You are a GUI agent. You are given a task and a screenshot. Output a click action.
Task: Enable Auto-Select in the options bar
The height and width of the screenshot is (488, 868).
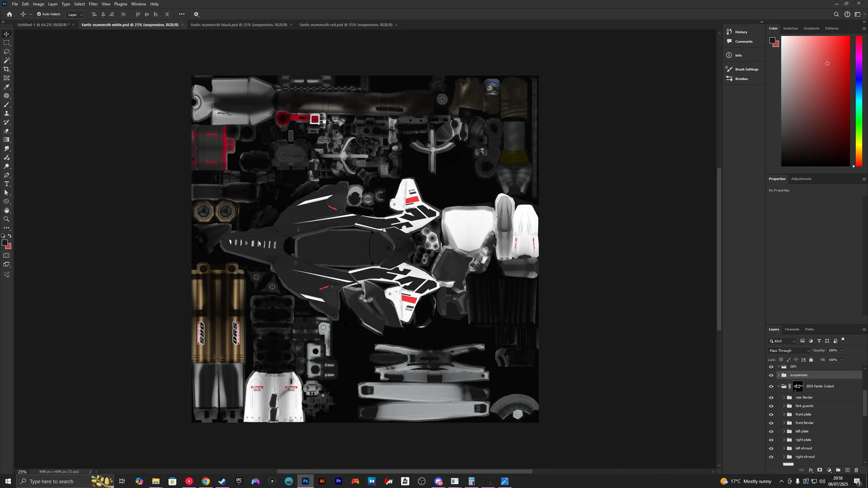pyautogui.click(x=40, y=14)
